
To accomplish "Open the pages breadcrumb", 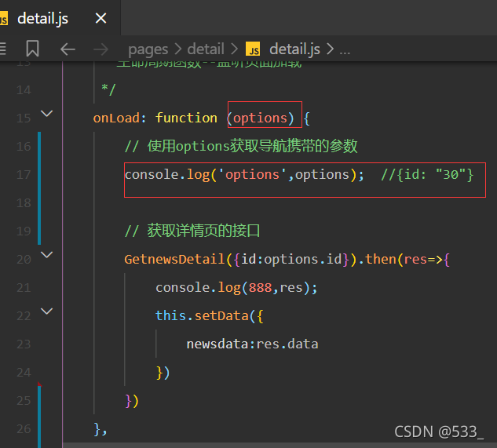I will point(148,49).
